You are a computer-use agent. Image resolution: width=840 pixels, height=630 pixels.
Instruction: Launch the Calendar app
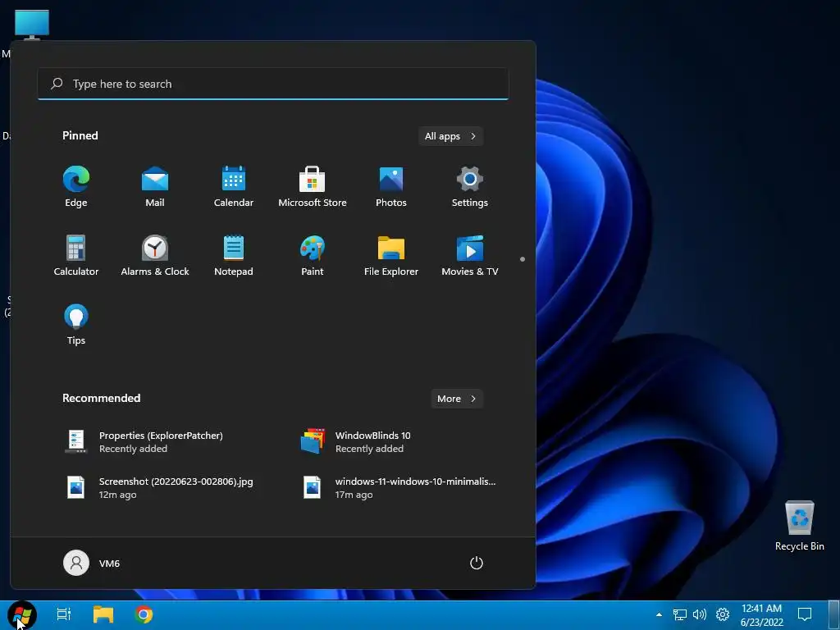[234, 186]
